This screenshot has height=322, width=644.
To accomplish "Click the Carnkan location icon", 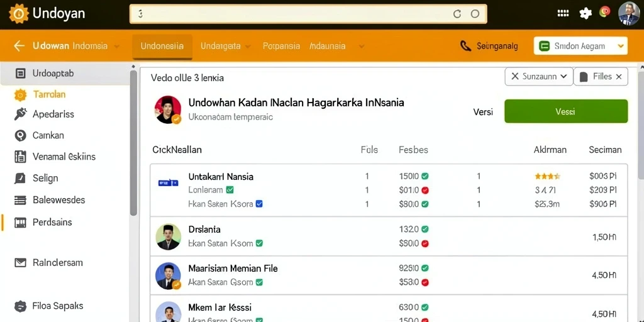I will (x=20, y=136).
